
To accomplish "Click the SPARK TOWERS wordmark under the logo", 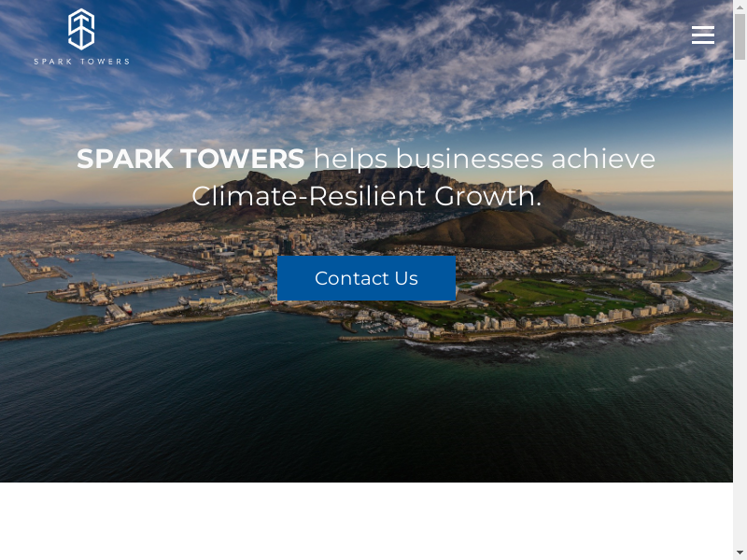I will (x=81, y=62).
